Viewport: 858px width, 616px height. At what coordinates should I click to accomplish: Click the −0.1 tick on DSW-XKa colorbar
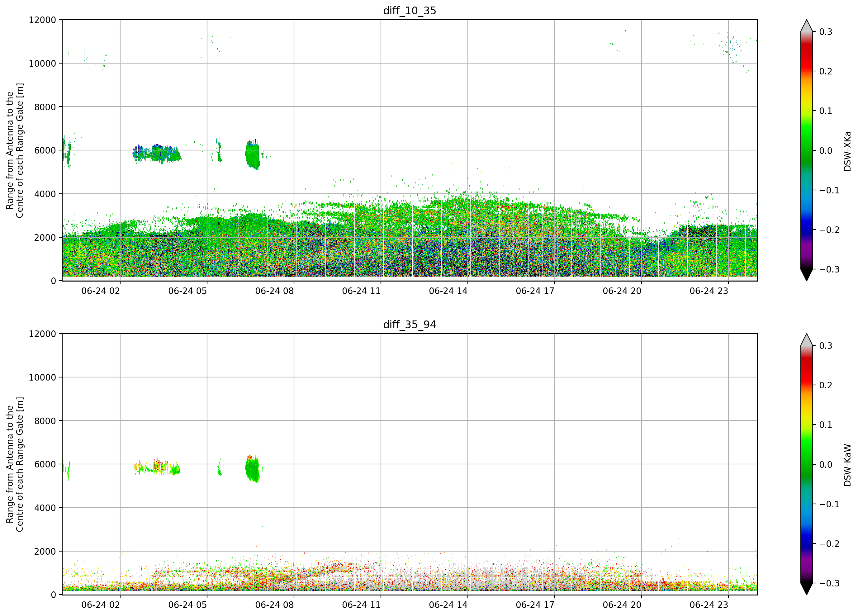tap(829, 190)
